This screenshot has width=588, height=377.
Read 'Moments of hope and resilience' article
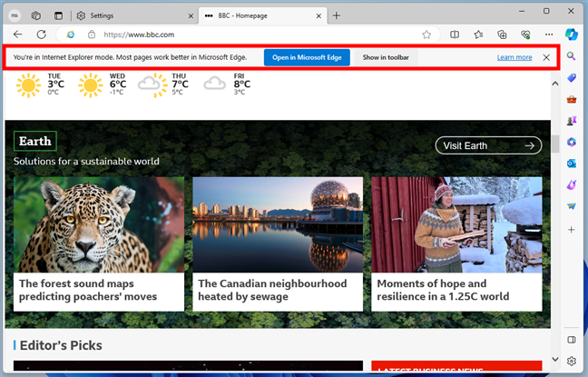(443, 290)
